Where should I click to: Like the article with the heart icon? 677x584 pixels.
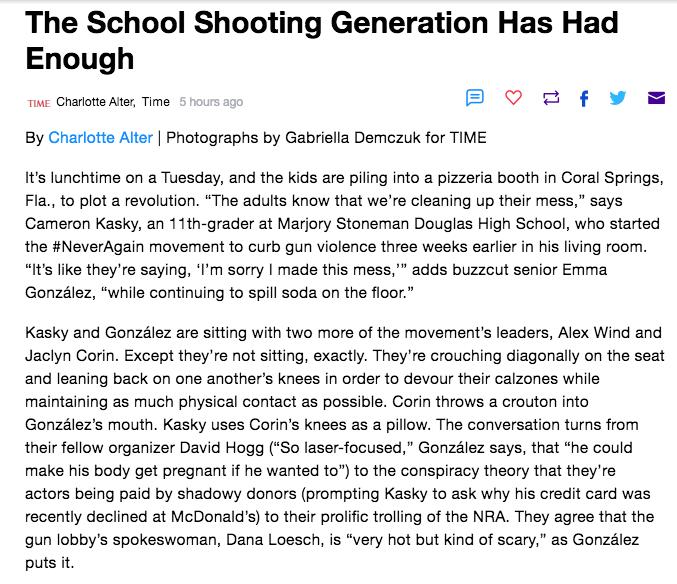tap(513, 98)
